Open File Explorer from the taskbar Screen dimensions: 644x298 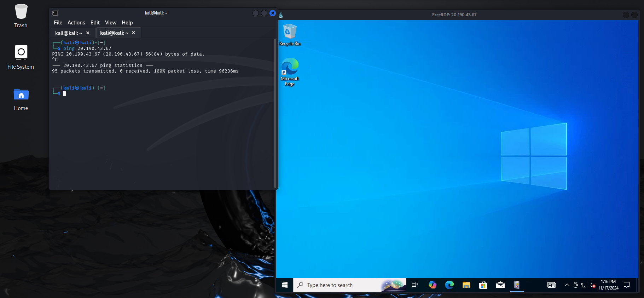point(466,285)
